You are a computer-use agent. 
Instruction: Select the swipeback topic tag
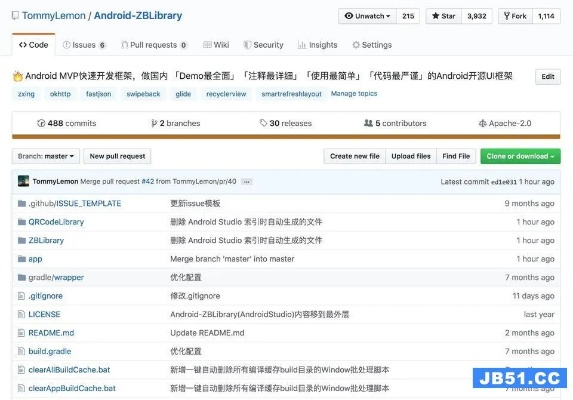point(143,94)
